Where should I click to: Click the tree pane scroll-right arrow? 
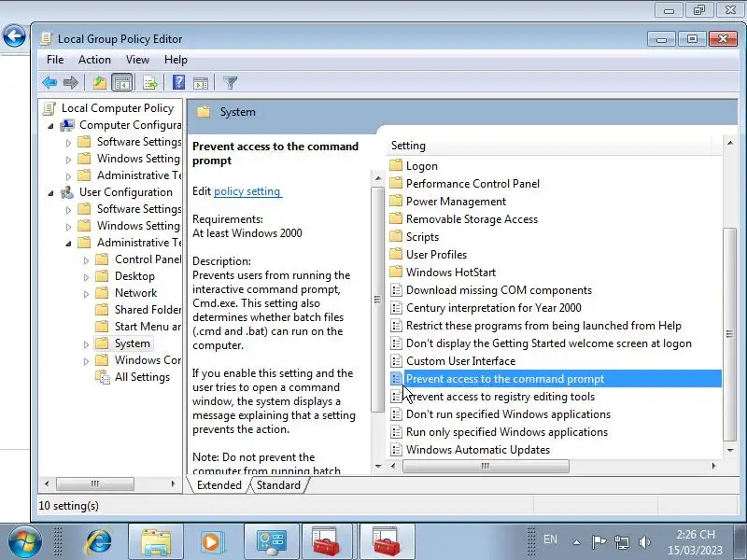pyautogui.click(x=173, y=483)
